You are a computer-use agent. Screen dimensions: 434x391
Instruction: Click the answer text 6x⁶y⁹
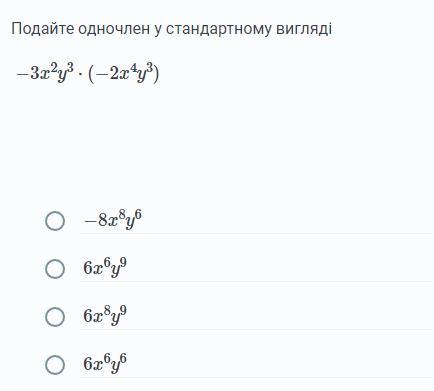(105, 268)
